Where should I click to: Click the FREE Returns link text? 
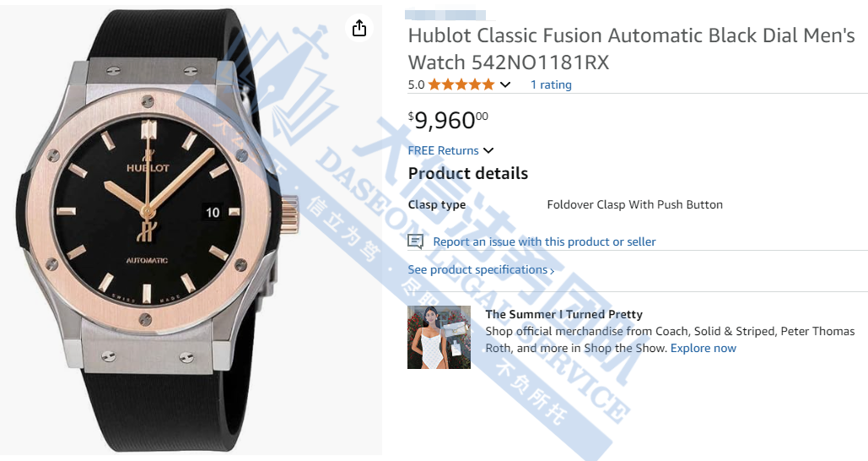pos(443,150)
